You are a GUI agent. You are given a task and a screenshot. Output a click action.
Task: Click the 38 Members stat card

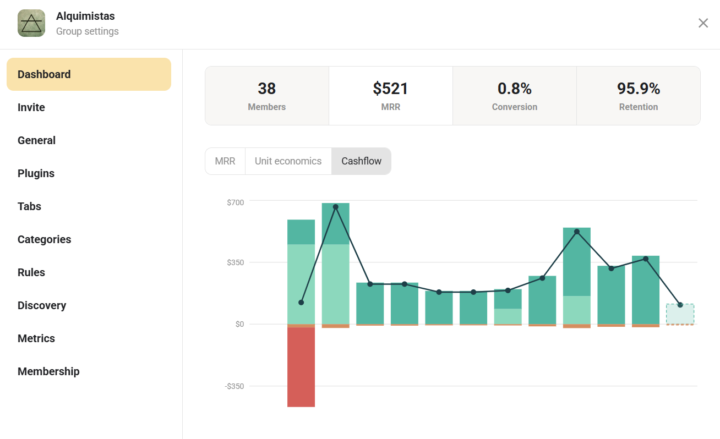267,96
